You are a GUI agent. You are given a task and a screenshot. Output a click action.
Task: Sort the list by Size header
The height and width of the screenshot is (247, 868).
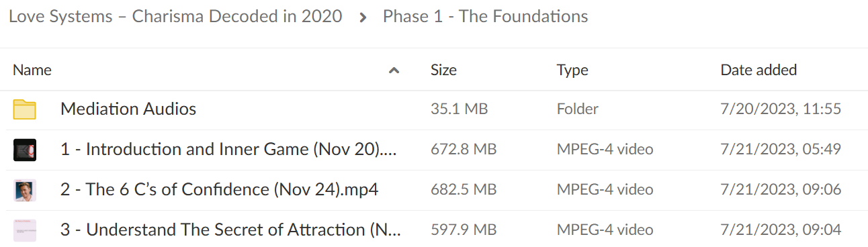pyautogui.click(x=443, y=70)
